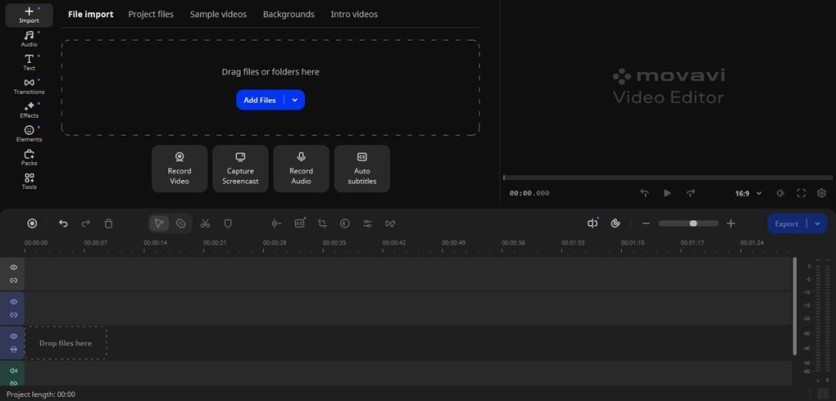Step back one frame in preview
Viewport: 836px width, 401px height.
[x=645, y=194]
